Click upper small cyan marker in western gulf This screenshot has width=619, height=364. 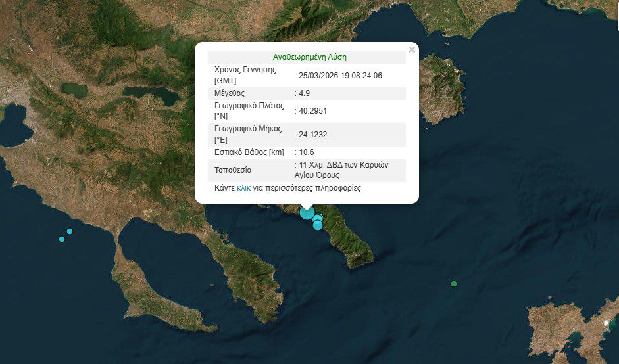click(70, 231)
